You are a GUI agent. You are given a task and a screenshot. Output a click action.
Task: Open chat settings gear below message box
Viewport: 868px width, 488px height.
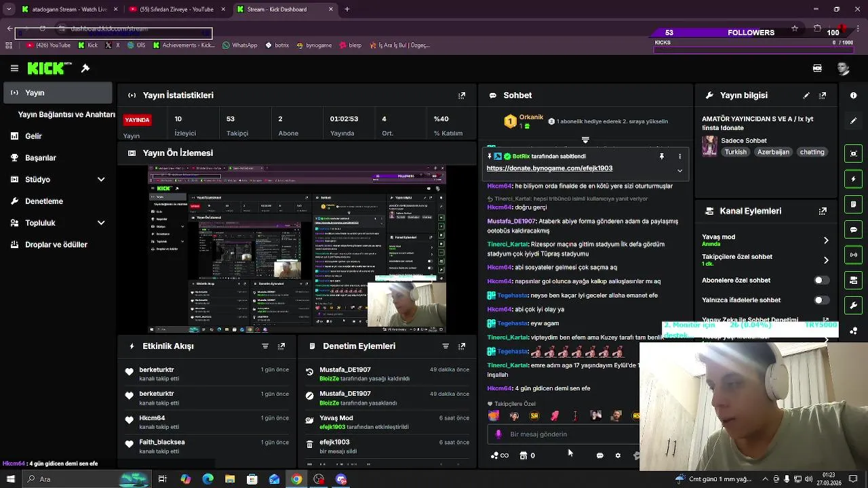618,455
